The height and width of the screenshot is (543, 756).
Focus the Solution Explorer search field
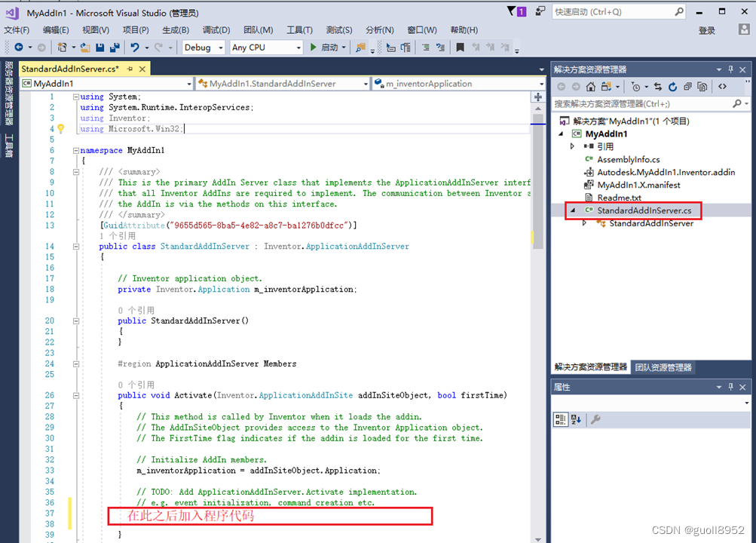coord(650,103)
